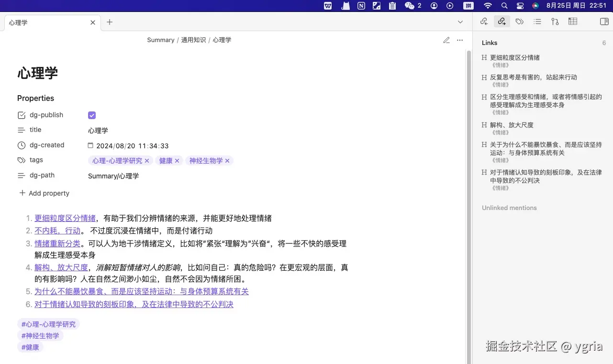613x364 pixels.
Task: Click the dg-path property type icon
Action: pos(21,176)
